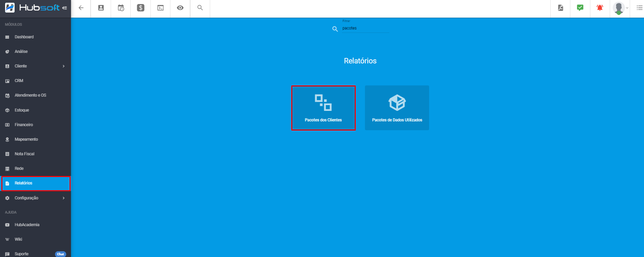Click the Financeiro money icon
The image size is (644, 257).
[x=7, y=125]
